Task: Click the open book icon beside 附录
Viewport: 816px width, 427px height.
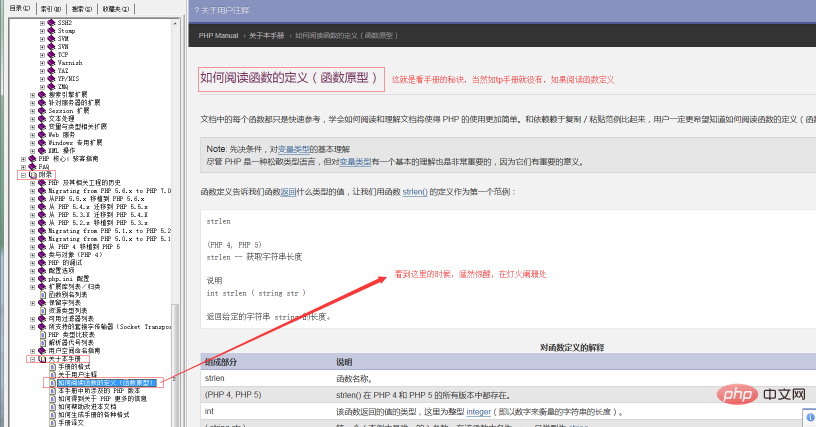Action: tap(32, 175)
